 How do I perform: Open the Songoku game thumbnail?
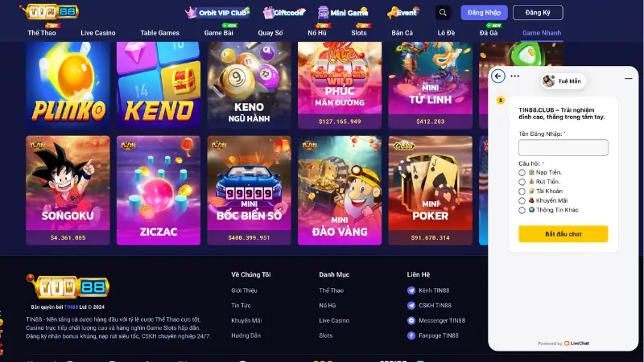pos(68,191)
